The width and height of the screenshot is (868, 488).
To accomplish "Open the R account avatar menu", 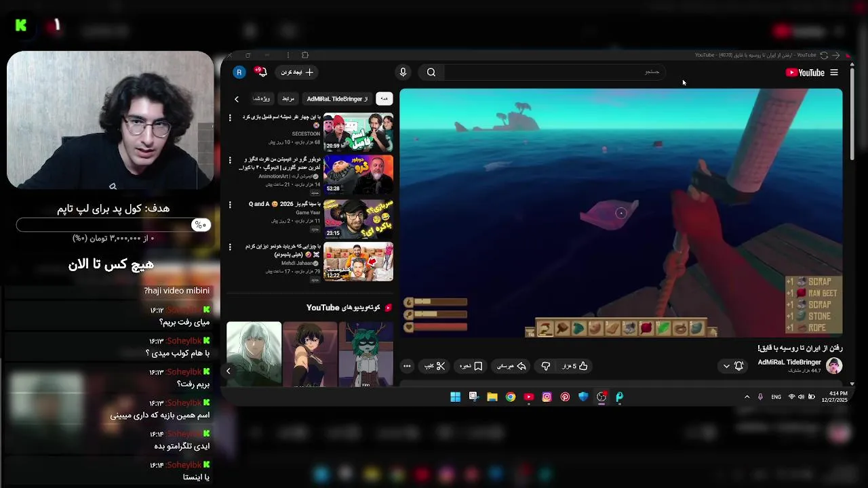I will coord(239,72).
